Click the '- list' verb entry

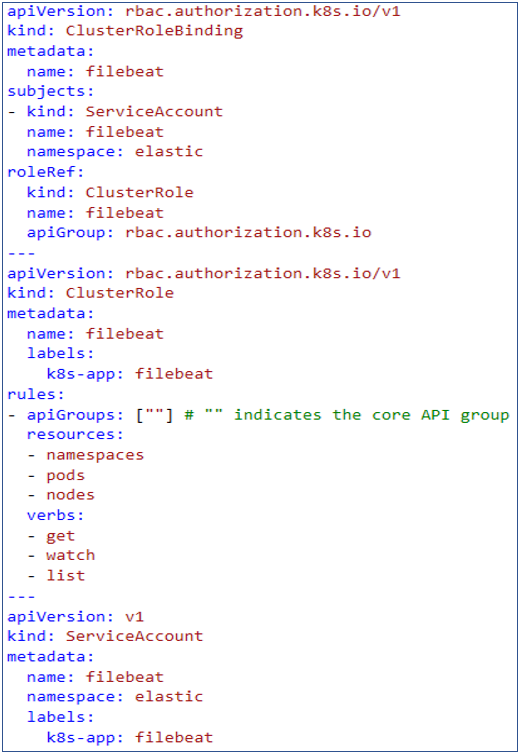click(56, 576)
